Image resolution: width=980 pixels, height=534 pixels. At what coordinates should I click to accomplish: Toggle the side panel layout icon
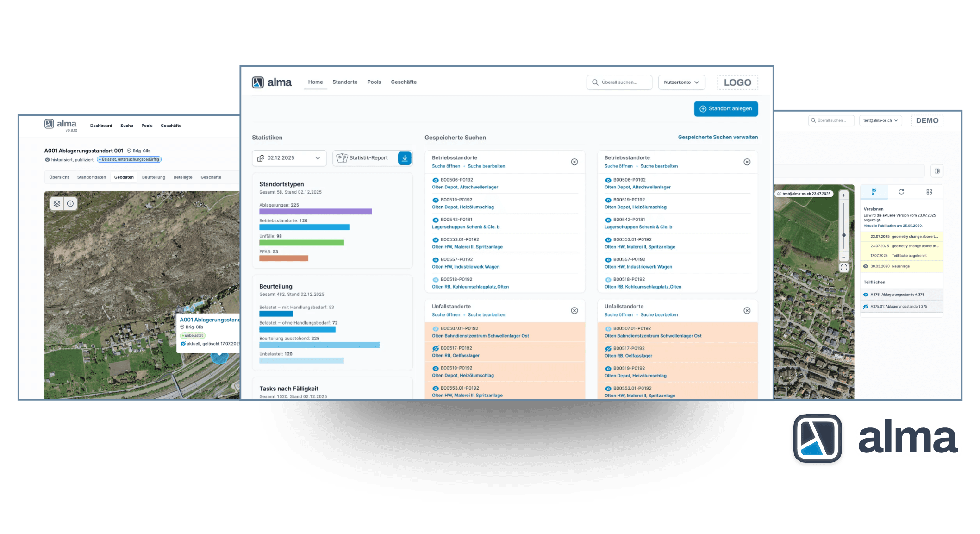(x=937, y=171)
